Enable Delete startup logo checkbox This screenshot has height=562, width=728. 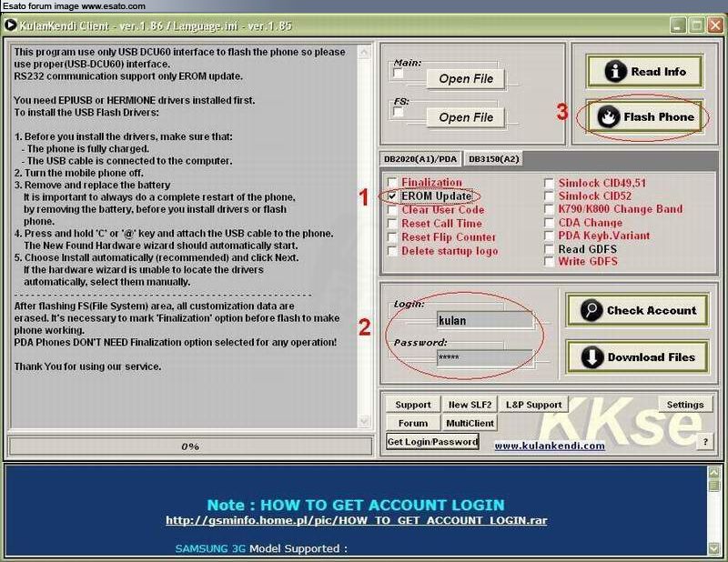click(x=392, y=251)
